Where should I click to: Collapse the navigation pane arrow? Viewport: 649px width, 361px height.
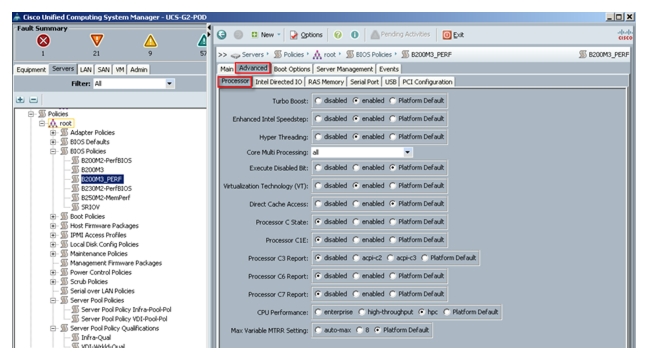(x=209, y=28)
